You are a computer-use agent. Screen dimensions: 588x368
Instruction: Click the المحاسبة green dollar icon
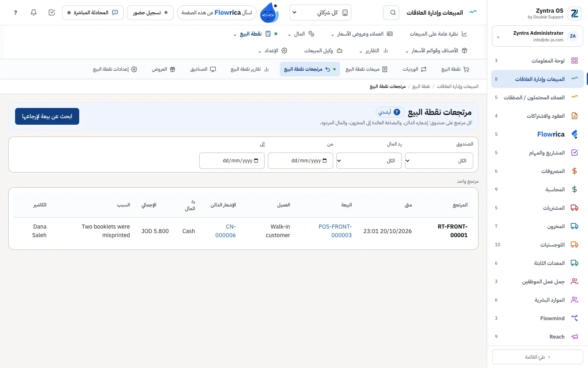click(575, 189)
